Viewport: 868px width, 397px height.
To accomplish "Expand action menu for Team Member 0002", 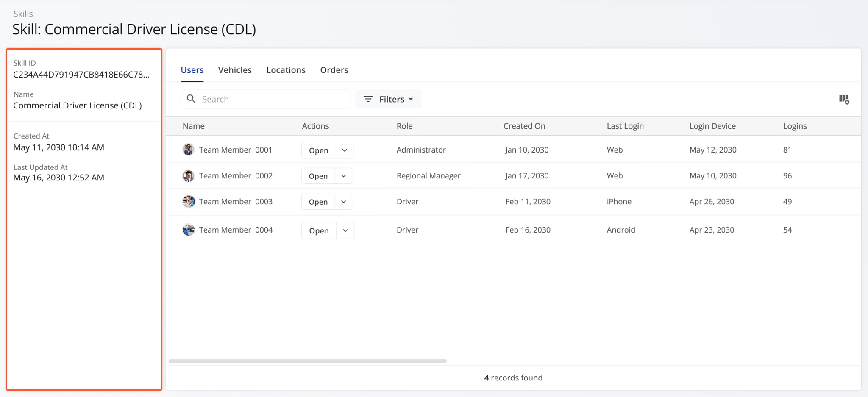I will click(x=344, y=176).
